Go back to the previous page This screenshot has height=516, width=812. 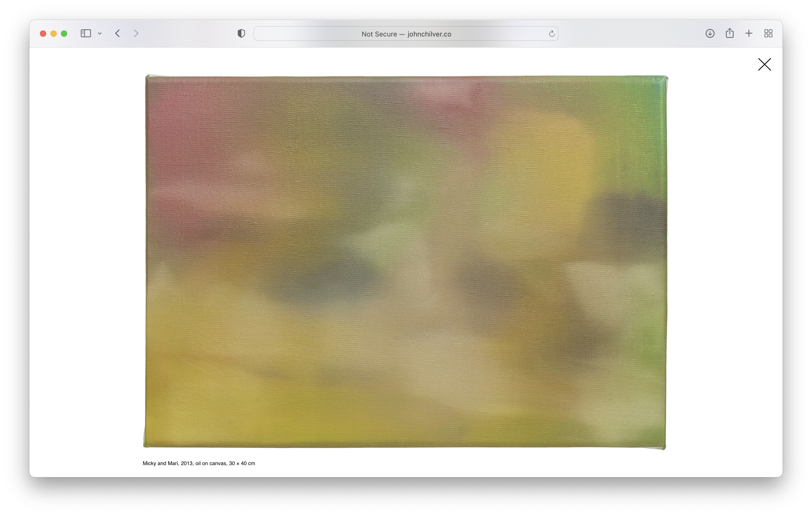(x=117, y=33)
